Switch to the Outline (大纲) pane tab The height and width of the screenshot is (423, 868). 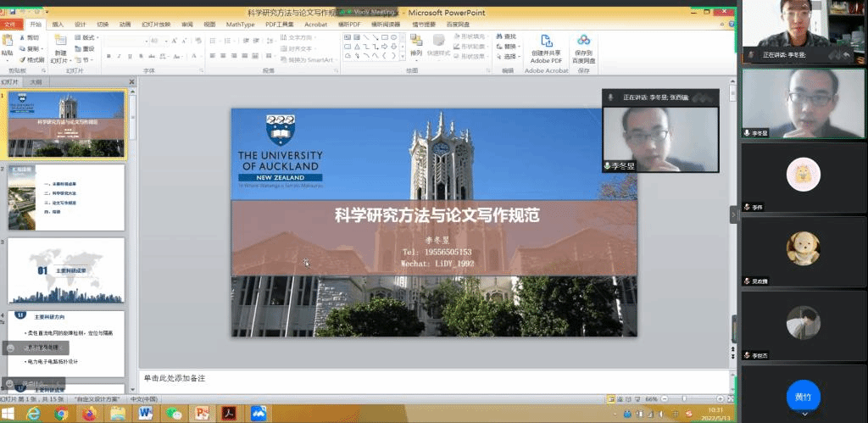(x=36, y=81)
